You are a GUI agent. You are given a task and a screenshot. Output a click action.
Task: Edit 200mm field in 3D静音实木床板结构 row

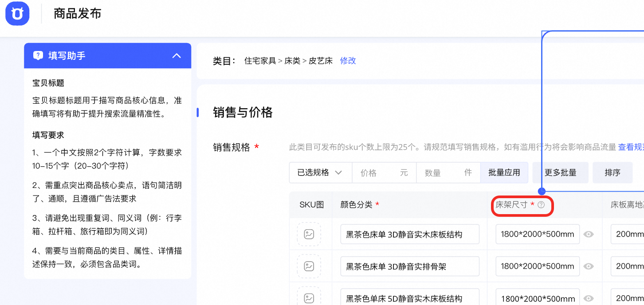627,234
